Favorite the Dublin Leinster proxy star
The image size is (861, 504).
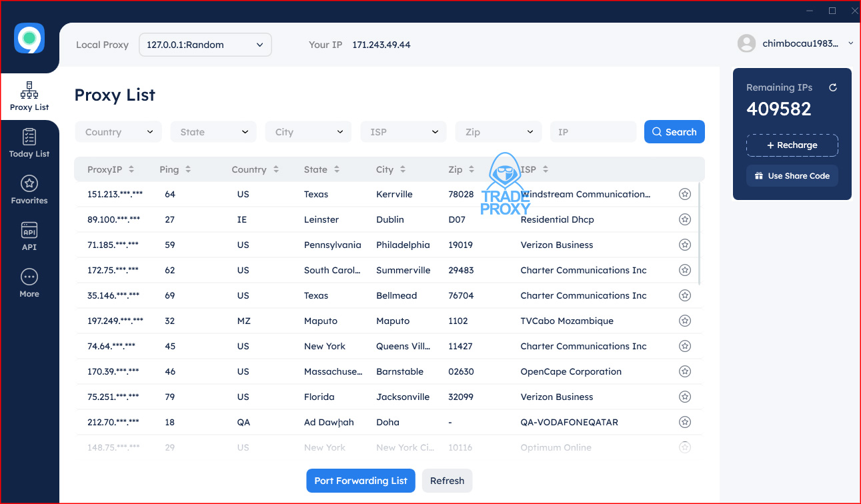[684, 219]
